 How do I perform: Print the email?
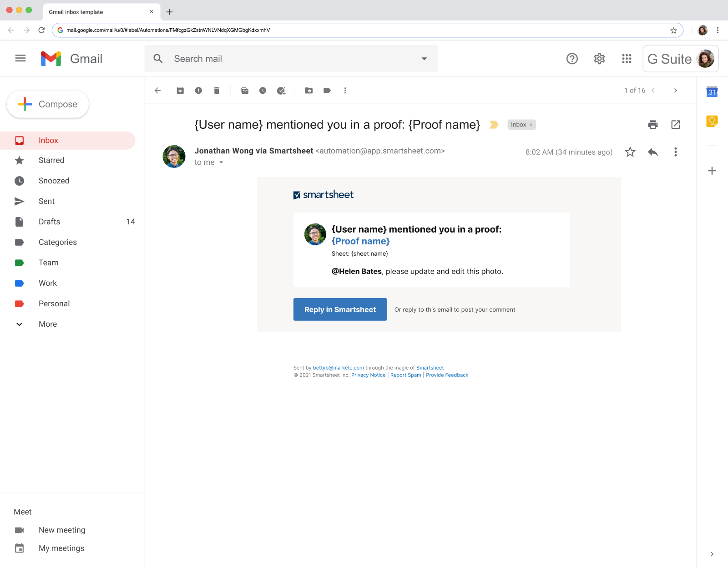coord(653,124)
